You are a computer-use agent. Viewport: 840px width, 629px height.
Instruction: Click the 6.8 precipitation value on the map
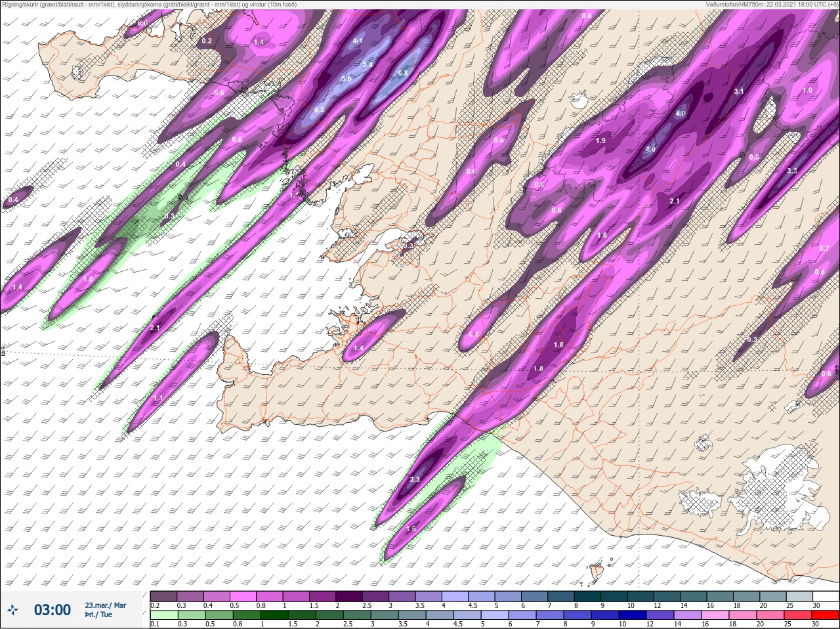403,73
